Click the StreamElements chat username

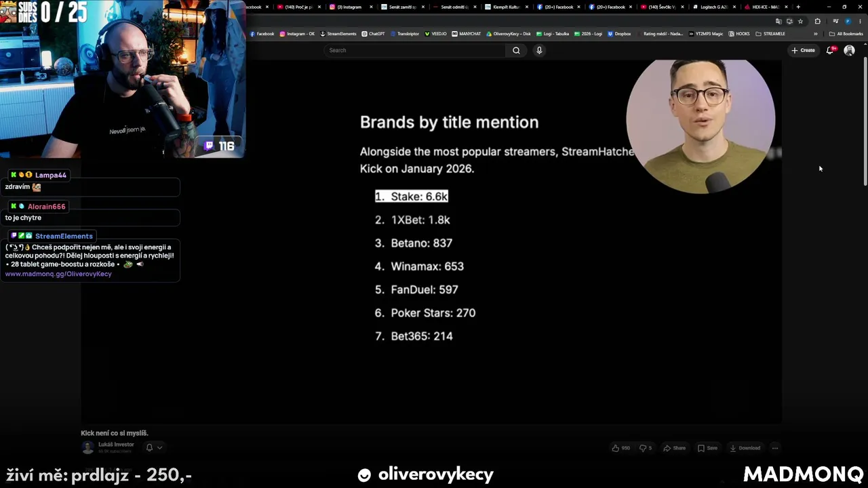(x=64, y=236)
